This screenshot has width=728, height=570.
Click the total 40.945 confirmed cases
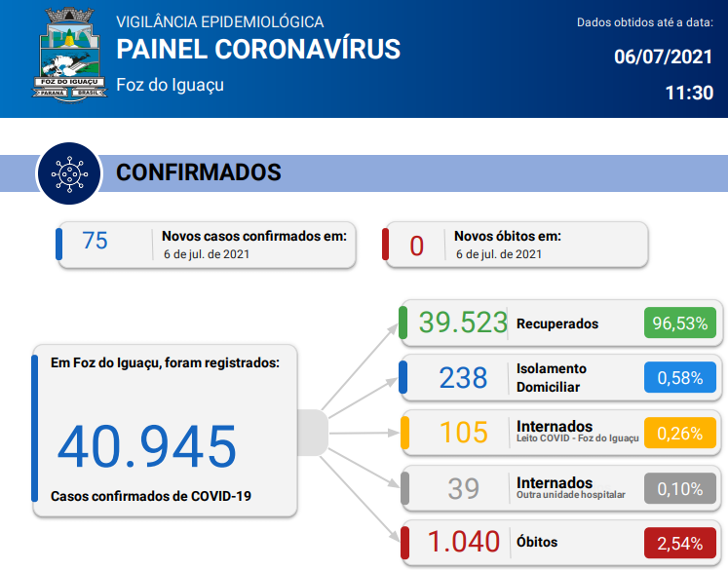(147, 446)
